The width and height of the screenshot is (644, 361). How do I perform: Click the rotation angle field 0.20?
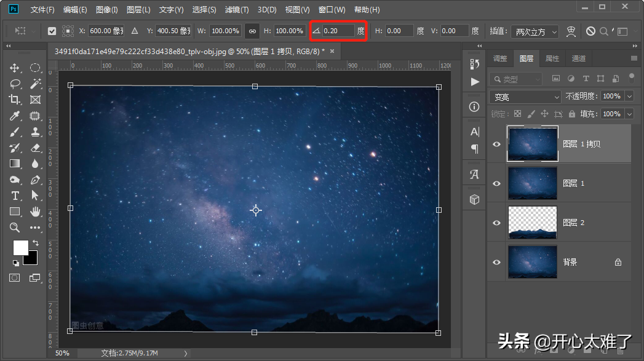tap(338, 31)
